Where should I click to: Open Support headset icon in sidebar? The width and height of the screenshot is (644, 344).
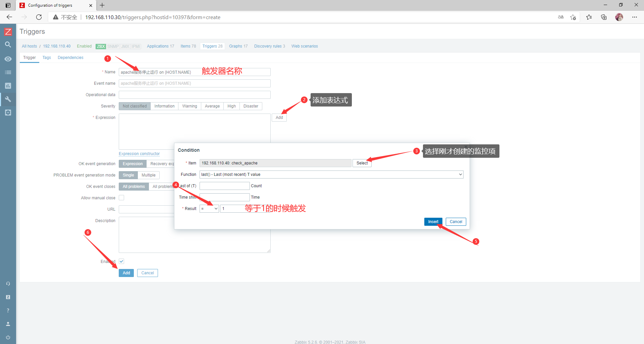click(x=8, y=284)
